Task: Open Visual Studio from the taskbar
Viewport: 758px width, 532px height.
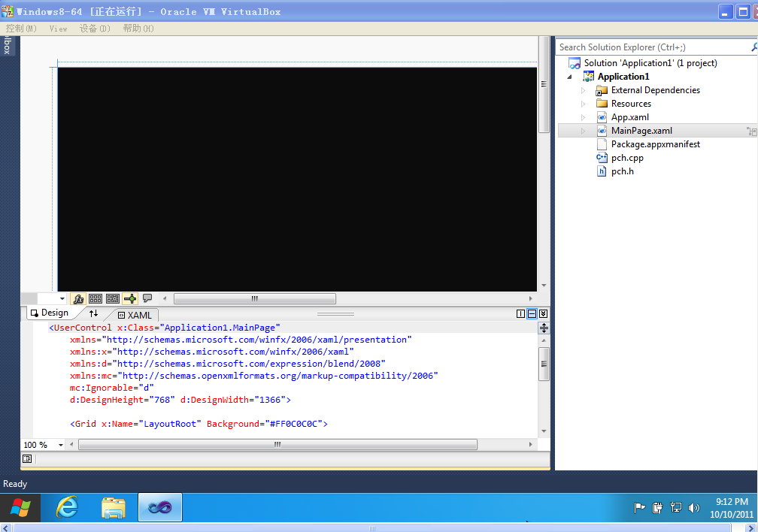Action: pos(159,508)
